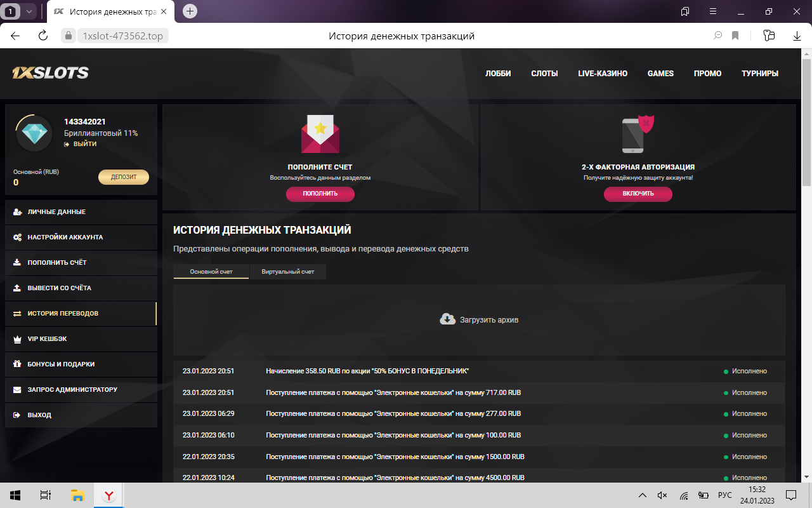Click the arrows icon beside История переводов
The width and height of the screenshot is (812, 508).
17,314
